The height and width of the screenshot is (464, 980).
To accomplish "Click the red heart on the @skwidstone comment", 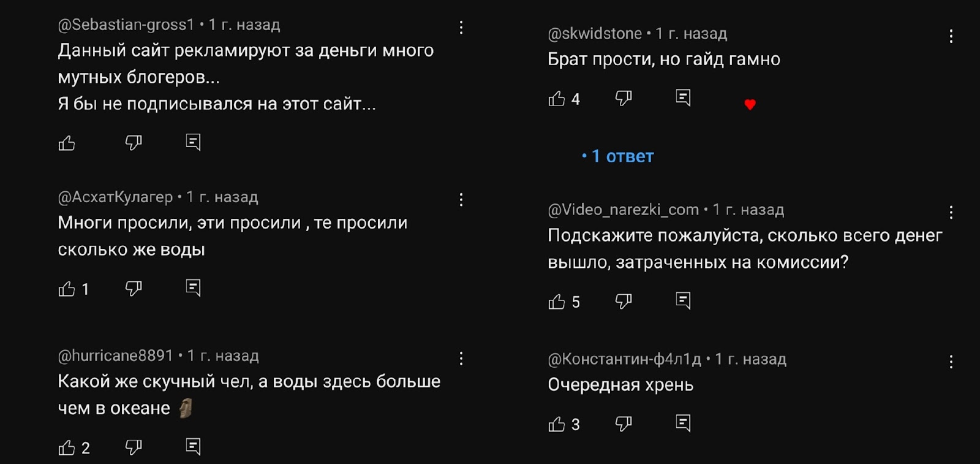I will tap(750, 105).
